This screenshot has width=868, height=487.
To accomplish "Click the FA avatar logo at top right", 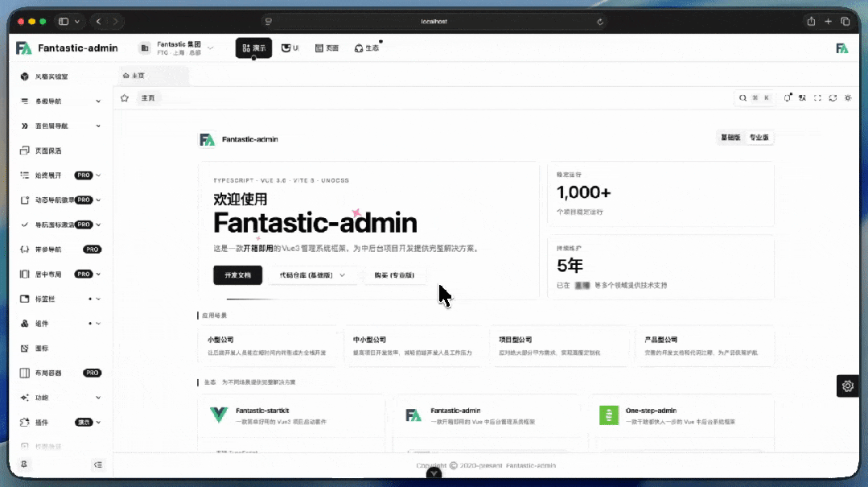I will click(x=842, y=48).
